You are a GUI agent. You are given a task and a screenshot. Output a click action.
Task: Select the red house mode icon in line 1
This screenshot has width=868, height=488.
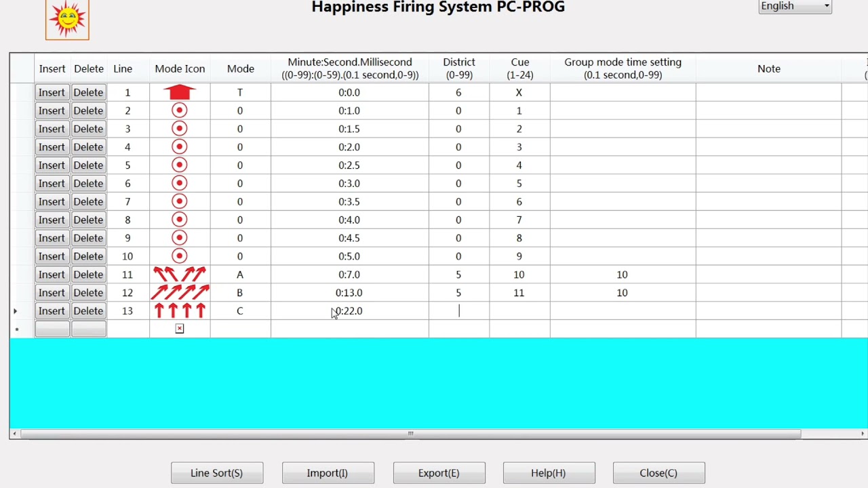[180, 92]
